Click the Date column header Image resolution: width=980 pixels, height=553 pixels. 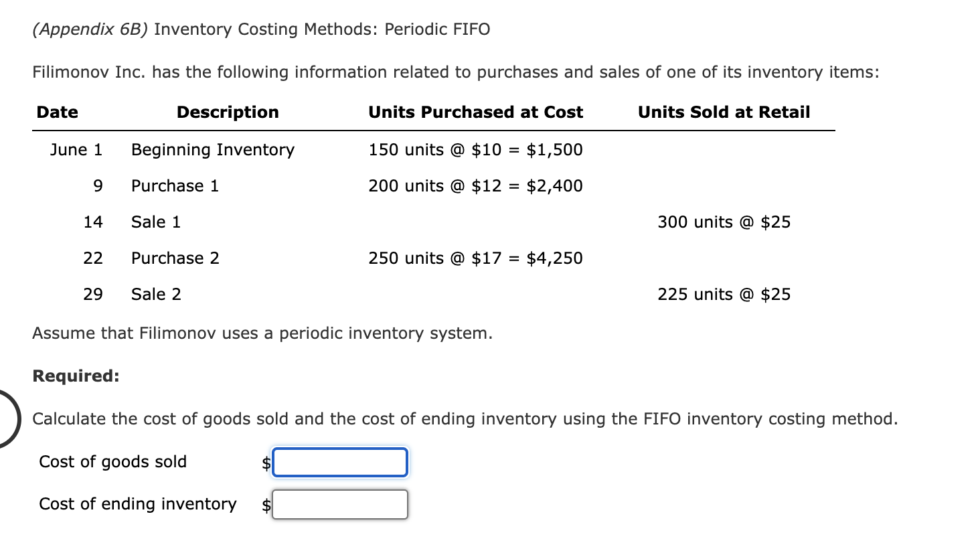click(56, 112)
